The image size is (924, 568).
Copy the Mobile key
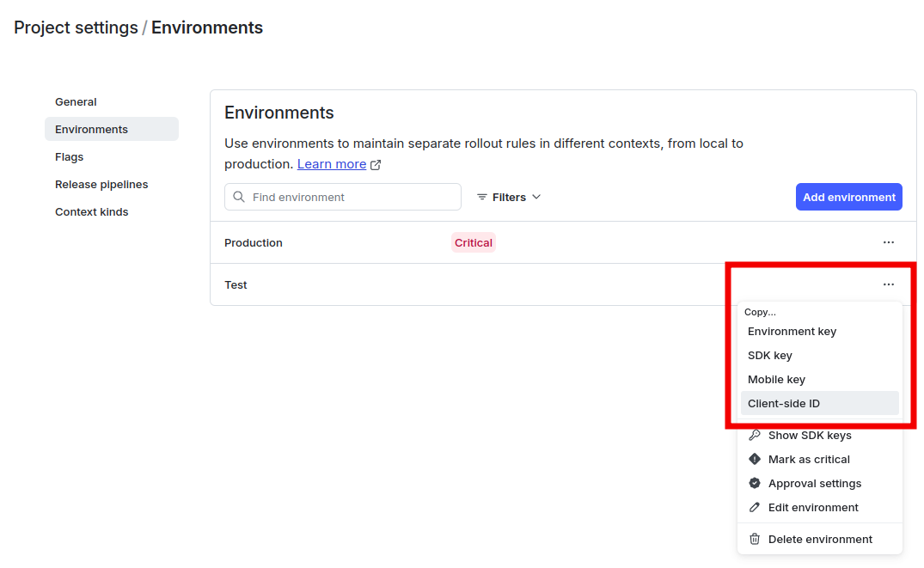tap(776, 379)
